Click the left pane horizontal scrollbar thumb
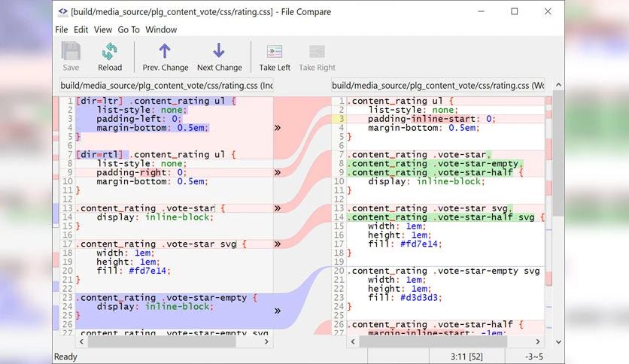The width and height of the screenshot is (629, 364). [162, 341]
